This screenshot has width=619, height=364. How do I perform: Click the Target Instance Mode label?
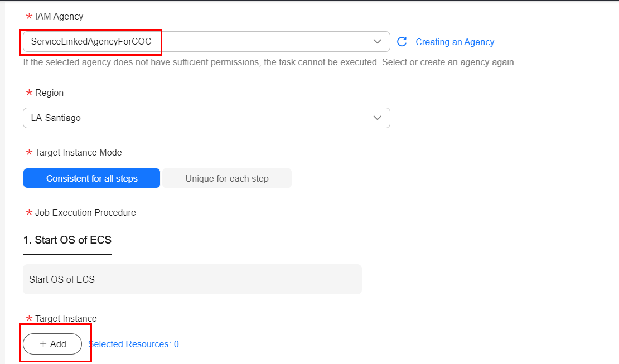click(x=78, y=152)
